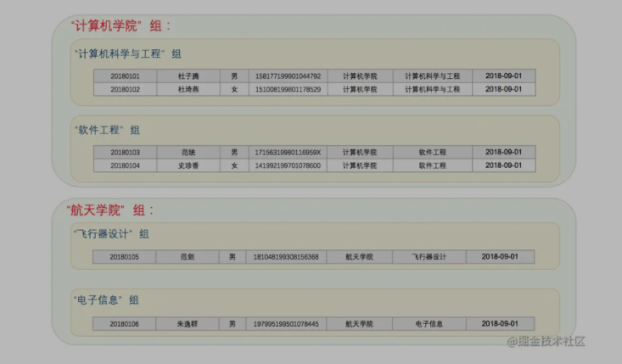Pick the ID number 151008199801178529
The width and height of the screenshot is (622, 364).
click(x=288, y=89)
